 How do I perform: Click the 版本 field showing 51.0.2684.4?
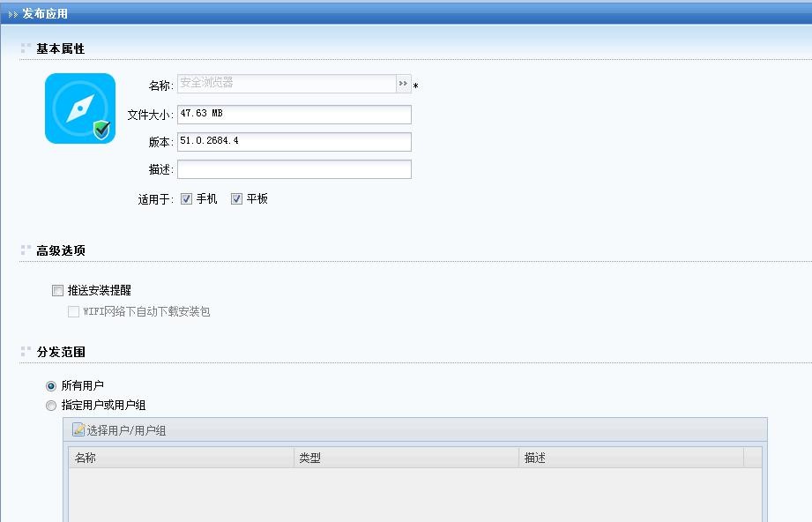click(x=294, y=142)
